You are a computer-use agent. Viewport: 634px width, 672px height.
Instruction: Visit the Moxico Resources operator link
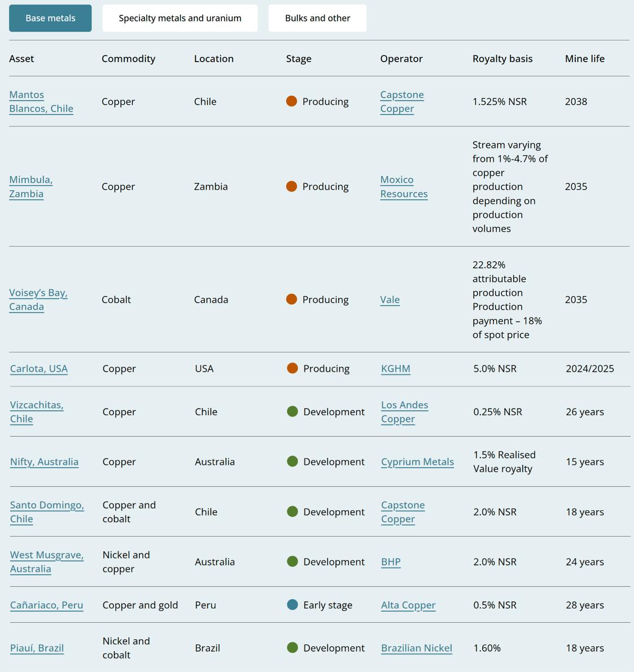(x=403, y=187)
